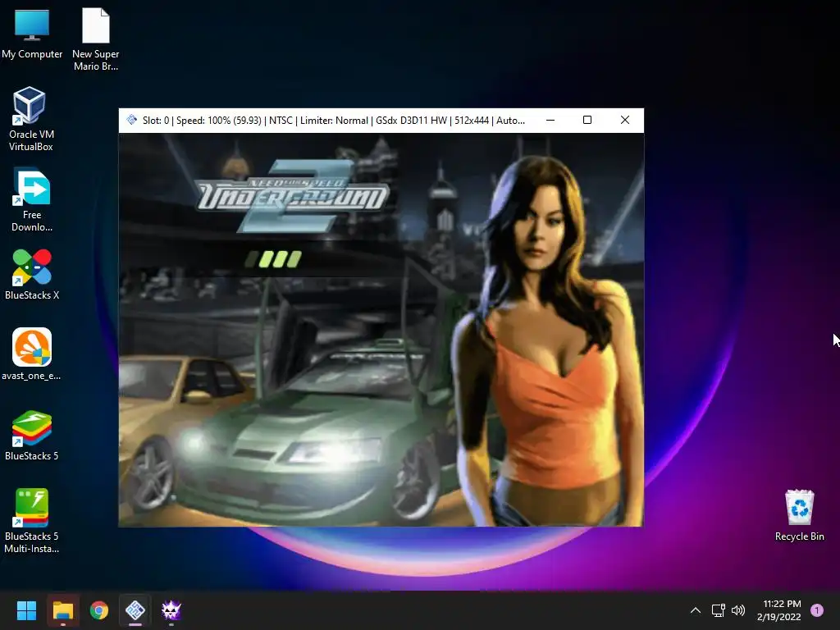
Task: Open the volume tray icon
Action: coord(738,610)
